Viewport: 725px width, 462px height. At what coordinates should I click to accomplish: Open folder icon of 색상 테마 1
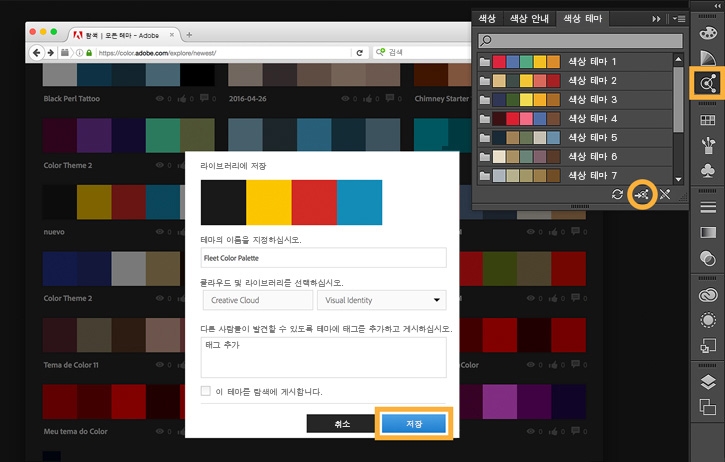(485, 62)
